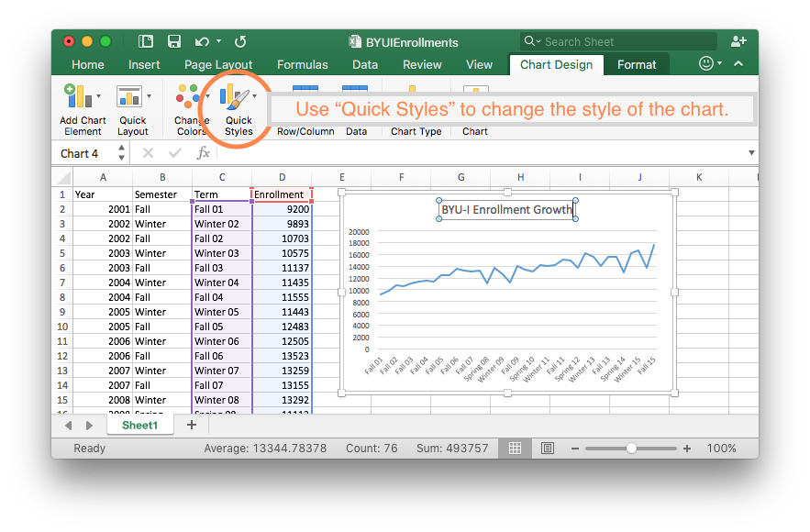Select the Chart Design tab
This screenshot has height=532, width=810.
coord(556,64)
